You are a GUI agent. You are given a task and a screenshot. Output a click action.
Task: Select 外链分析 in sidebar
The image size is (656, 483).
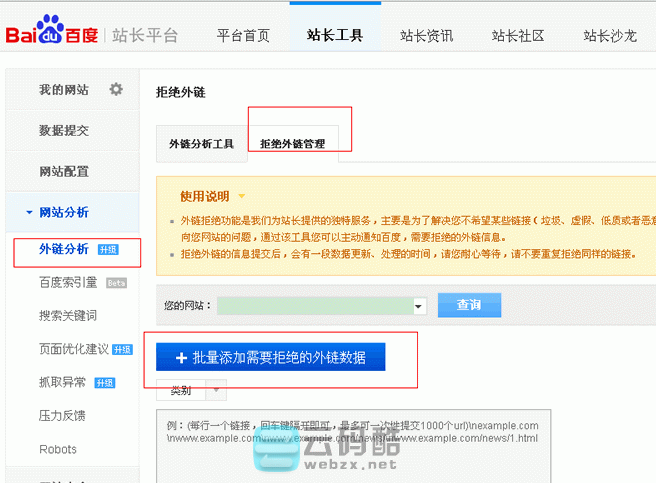pyautogui.click(x=64, y=249)
